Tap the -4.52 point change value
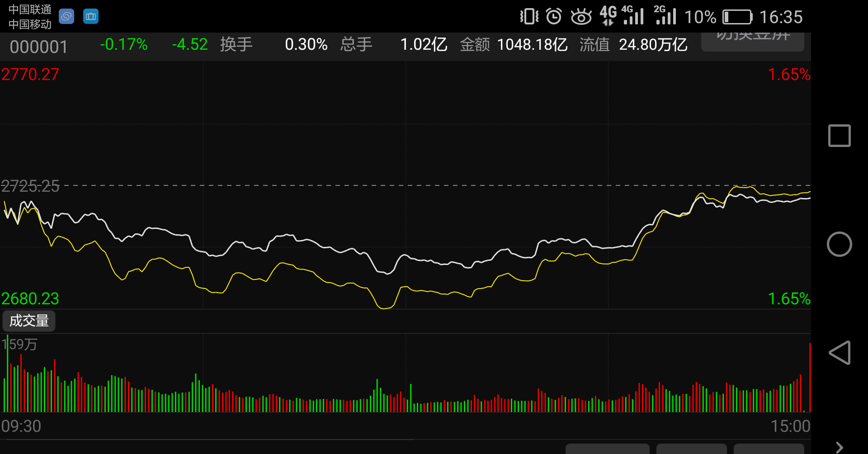 coord(189,44)
